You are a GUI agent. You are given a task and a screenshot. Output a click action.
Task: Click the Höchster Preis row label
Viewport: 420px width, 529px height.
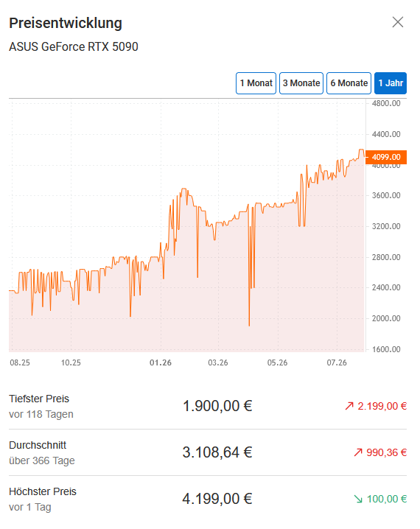pyautogui.click(x=43, y=491)
